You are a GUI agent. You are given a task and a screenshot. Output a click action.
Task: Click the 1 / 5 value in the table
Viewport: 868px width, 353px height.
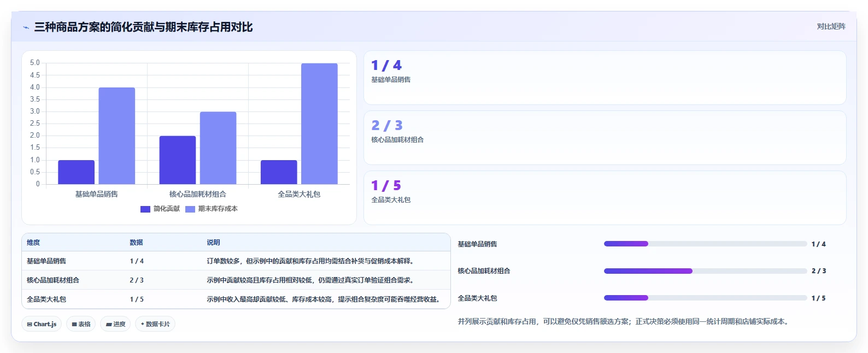(137, 299)
